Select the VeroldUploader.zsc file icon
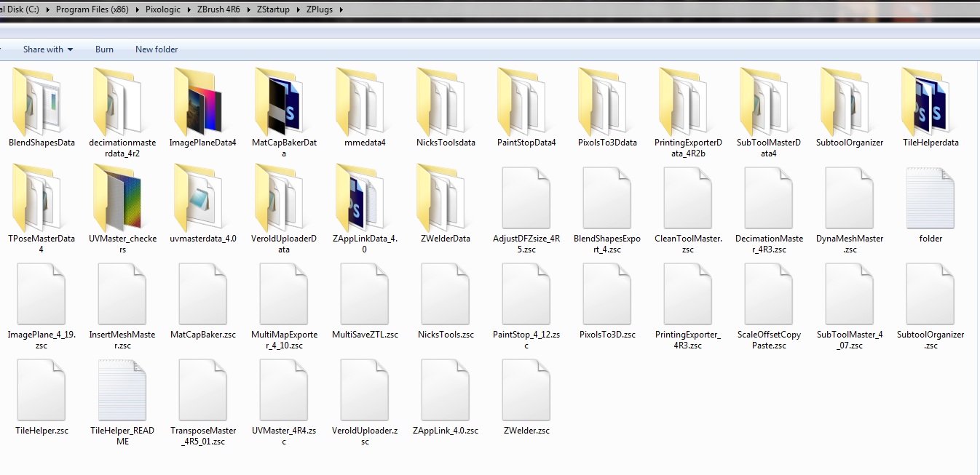The width and height of the screenshot is (980, 475). pyautogui.click(x=365, y=390)
